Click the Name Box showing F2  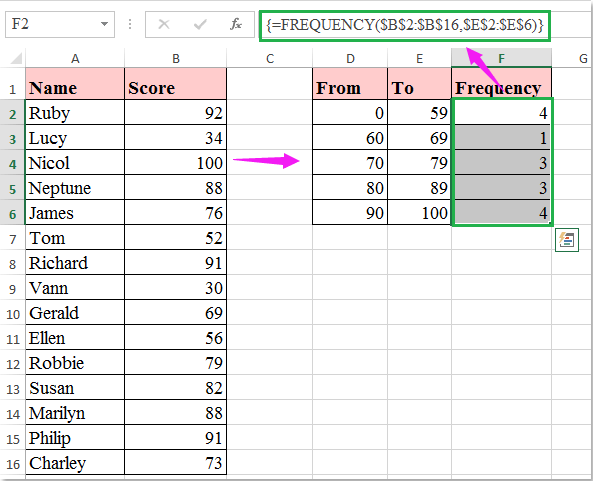[60, 25]
